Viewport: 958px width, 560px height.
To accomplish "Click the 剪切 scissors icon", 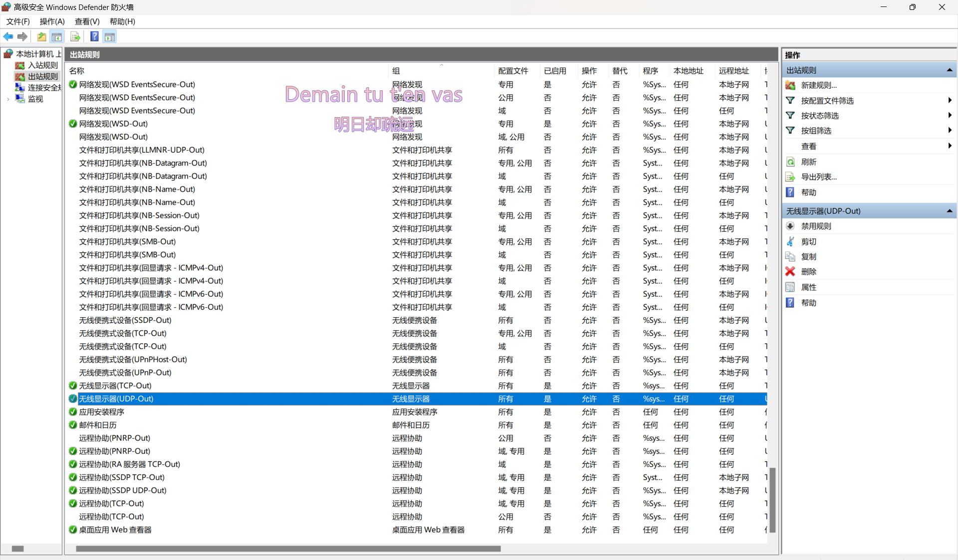I will 790,241.
